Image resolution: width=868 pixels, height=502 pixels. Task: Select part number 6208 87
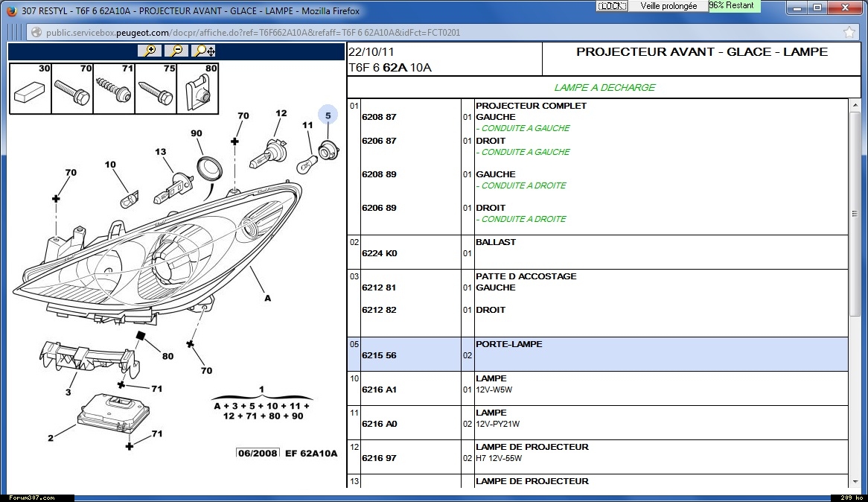point(379,117)
